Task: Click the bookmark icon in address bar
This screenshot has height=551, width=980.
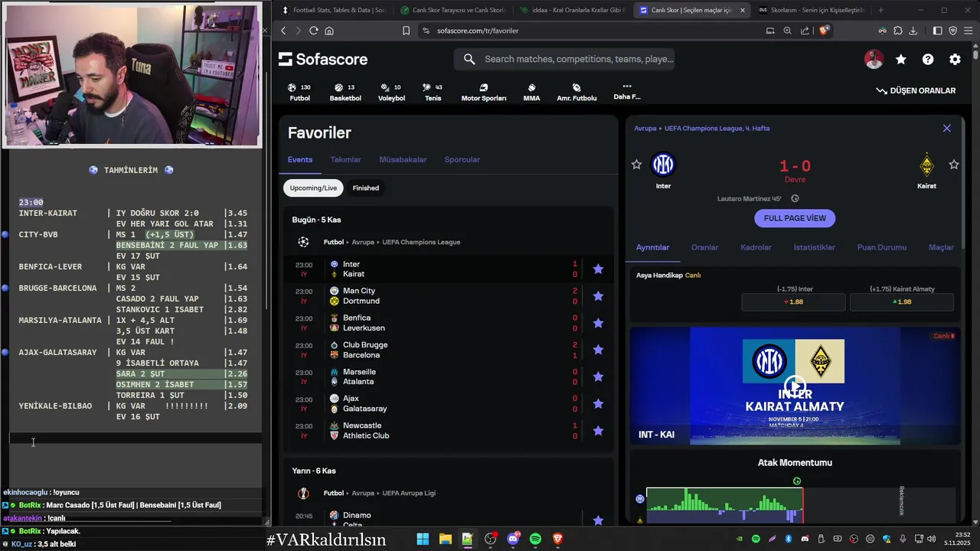Action: 407,31
